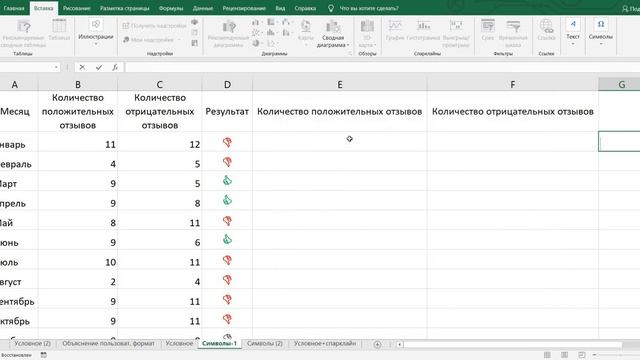Switch to the Условное (2) sheet tab
The width and height of the screenshot is (640, 360).
pos(33,344)
